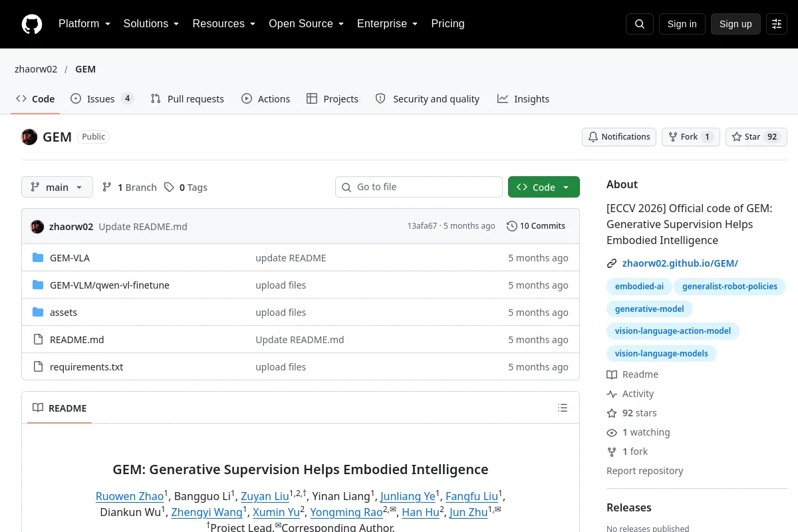Open the requirements.txt file
This screenshot has width=798, height=532.
[x=86, y=367]
